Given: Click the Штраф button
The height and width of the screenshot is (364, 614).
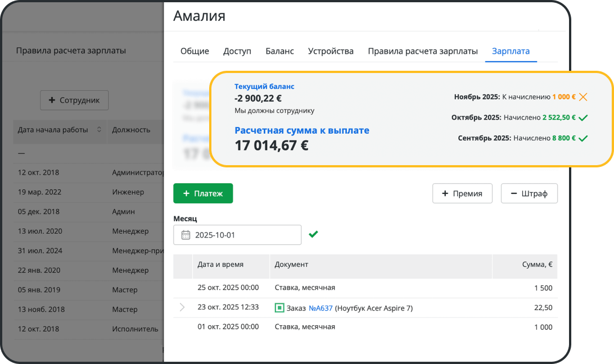Looking at the screenshot, I should 529,193.
